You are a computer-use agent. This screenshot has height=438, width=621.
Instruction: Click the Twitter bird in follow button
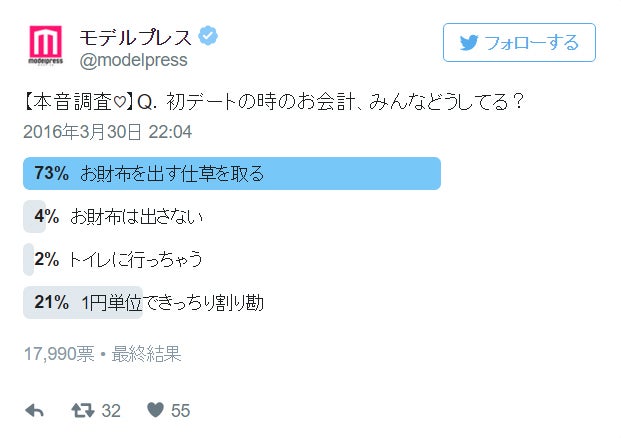point(468,43)
